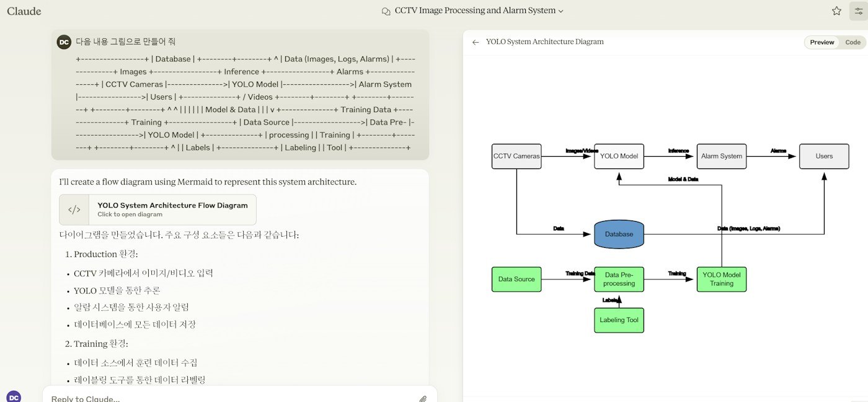Switch the artifact to Preview view
This screenshot has width=868, height=402.
coord(822,42)
